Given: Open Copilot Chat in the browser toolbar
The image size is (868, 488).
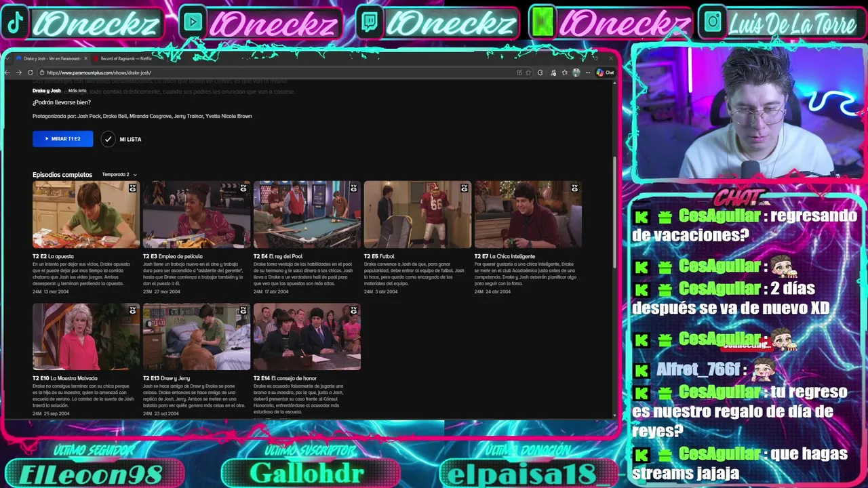Looking at the screenshot, I should [x=605, y=73].
